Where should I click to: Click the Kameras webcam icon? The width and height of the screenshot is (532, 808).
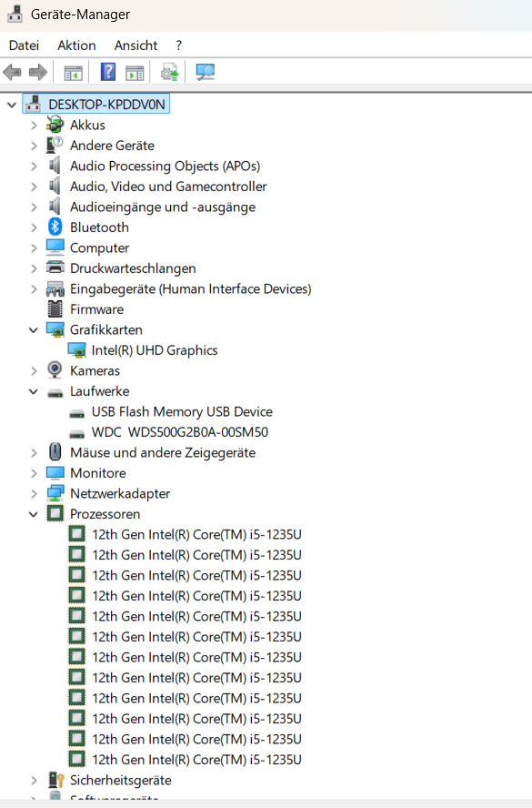(55, 370)
